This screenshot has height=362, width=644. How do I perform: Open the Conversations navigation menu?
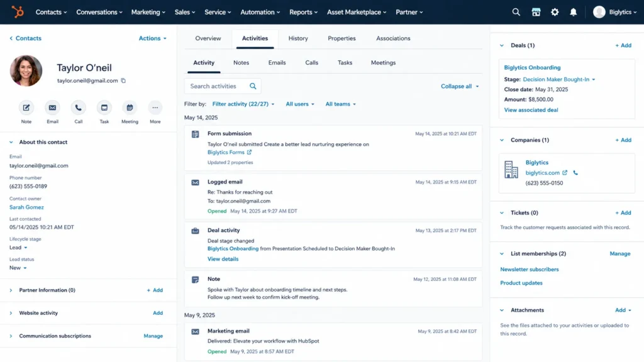tap(99, 12)
